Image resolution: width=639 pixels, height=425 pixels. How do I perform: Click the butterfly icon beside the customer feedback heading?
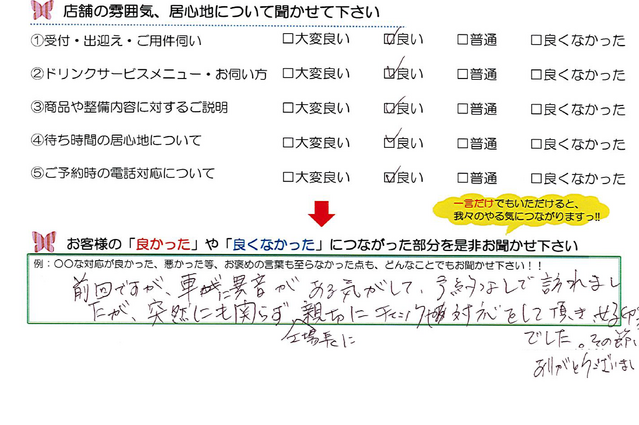click(x=43, y=242)
